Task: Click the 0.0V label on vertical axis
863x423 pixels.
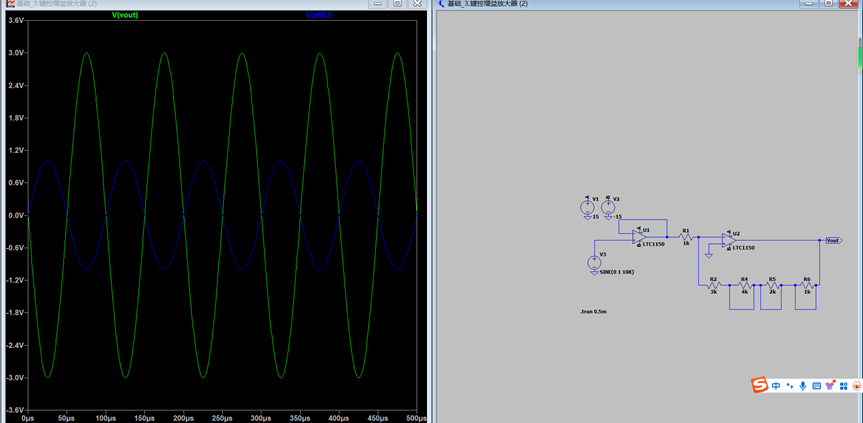Action: [15, 216]
